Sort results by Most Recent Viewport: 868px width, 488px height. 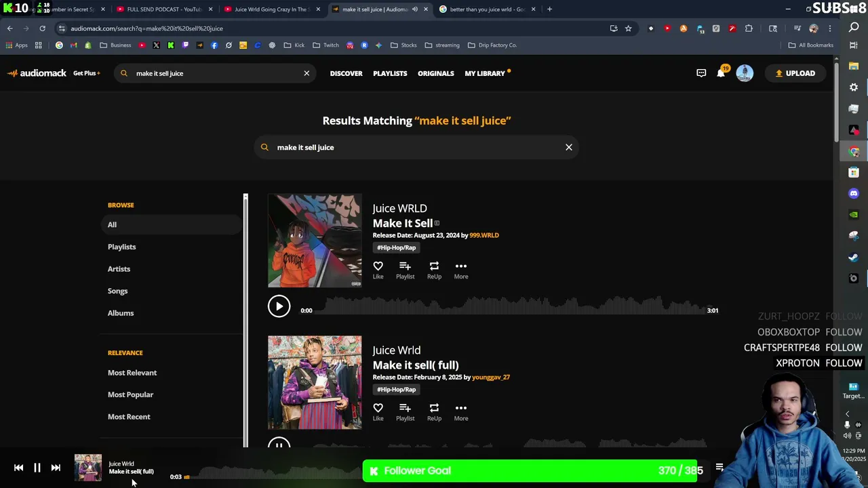click(129, 417)
